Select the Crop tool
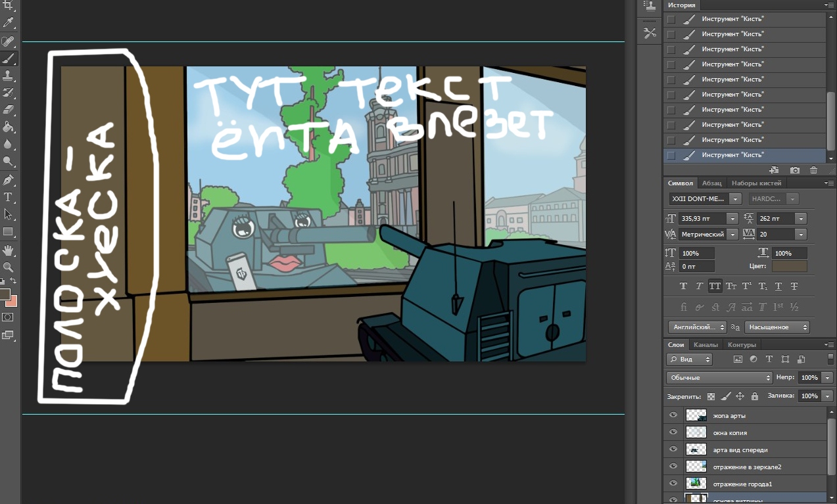Image resolution: width=837 pixels, height=504 pixels. tap(9, 6)
